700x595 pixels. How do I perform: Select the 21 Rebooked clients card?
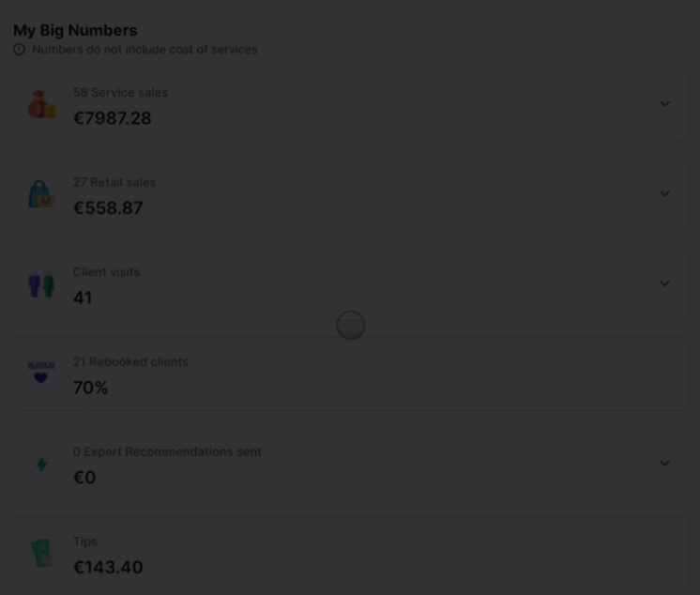coord(351,374)
